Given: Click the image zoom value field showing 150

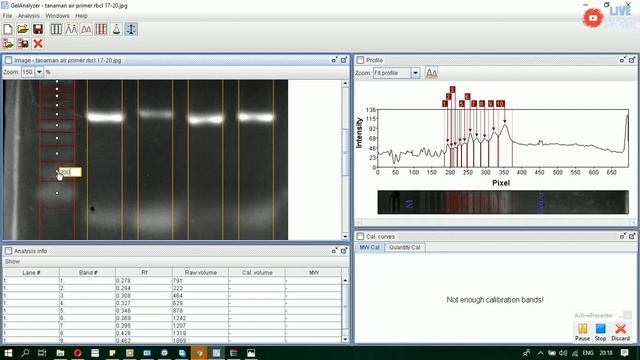Looking at the screenshot, I should pos(28,72).
